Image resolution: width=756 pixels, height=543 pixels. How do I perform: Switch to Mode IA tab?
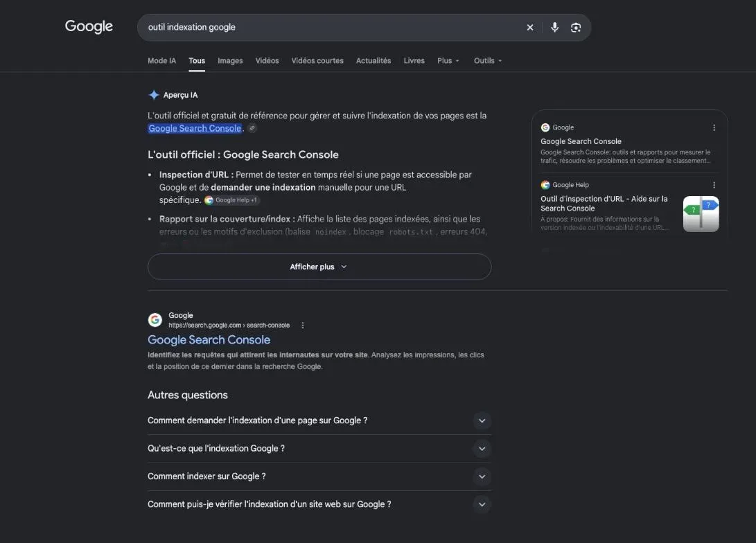coord(161,61)
